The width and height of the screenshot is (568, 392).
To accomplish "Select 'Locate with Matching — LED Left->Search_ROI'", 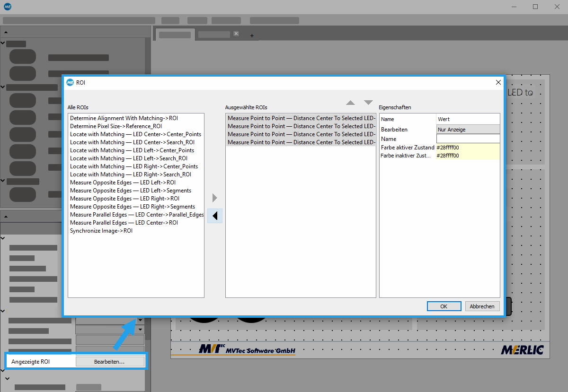I will coord(129,158).
